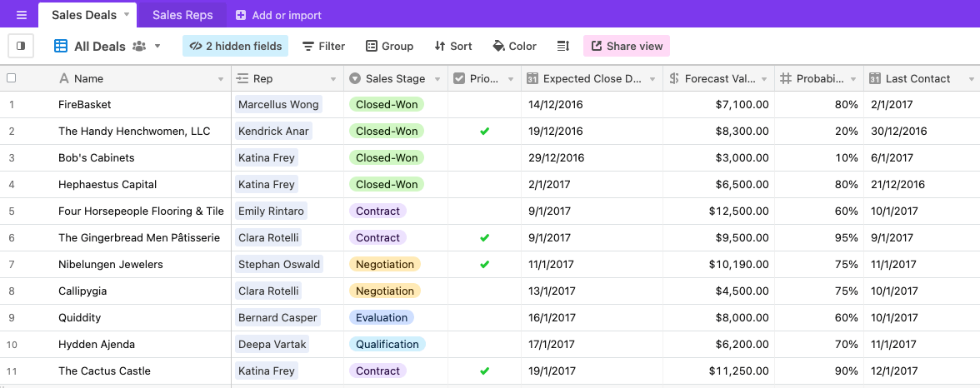
Task: Open the 2 hidden fields menu
Action: 236,47
